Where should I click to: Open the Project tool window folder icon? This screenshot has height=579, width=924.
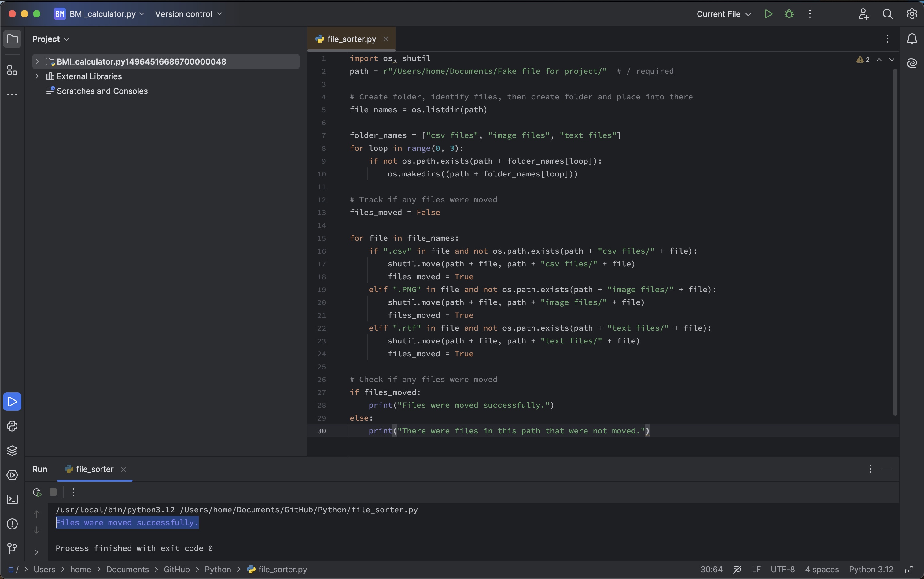click(x=12, y=39)
